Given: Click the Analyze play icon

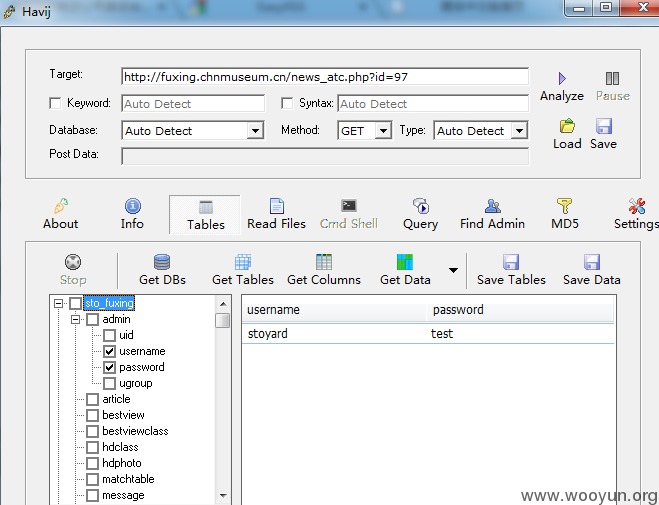Looking at the screenshot, I should click(562, 78).
